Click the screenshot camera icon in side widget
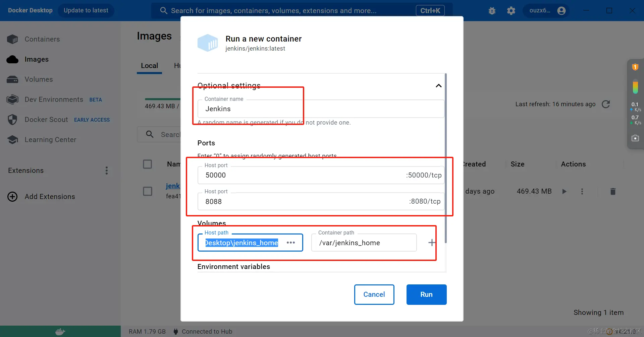This screenshot has height=337, width=644. pyautogui.click(x=635, y=138)
